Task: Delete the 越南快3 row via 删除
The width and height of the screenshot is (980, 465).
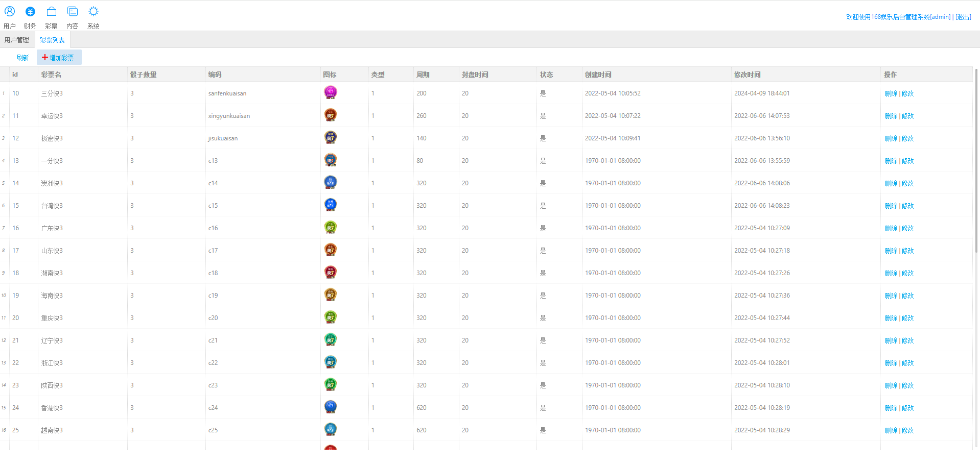Action: click(x=891, y=430)
